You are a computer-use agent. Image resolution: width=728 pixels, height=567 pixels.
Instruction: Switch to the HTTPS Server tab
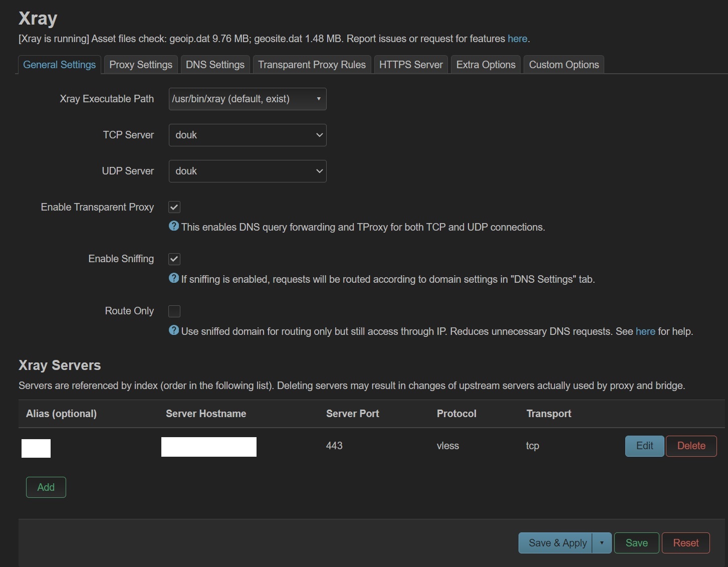point(411,65)
